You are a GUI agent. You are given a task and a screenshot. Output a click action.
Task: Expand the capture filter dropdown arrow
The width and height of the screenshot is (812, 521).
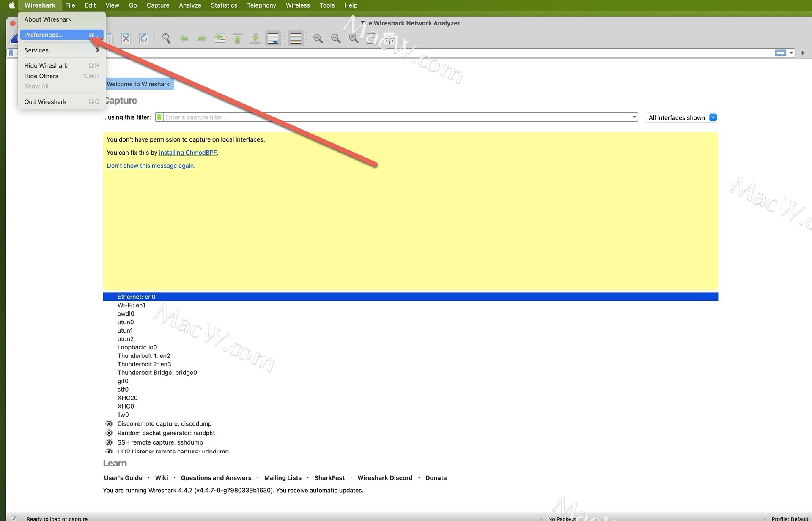634,117
